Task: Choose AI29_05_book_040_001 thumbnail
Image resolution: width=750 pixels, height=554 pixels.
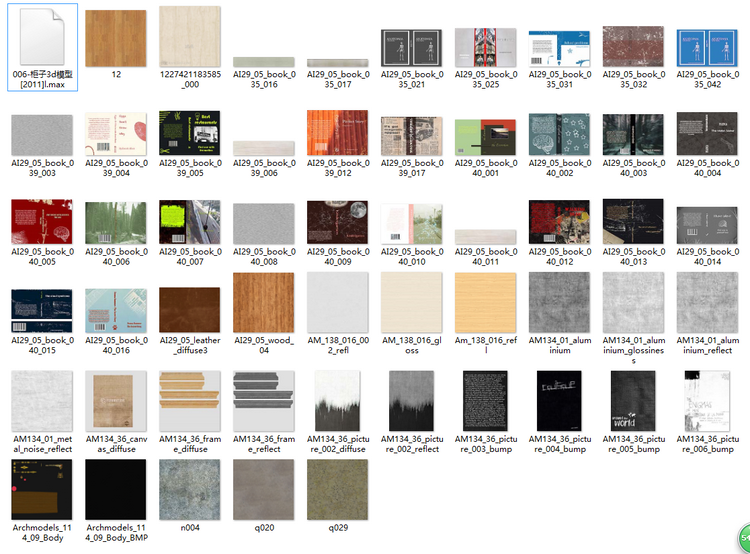Action: 485,137
